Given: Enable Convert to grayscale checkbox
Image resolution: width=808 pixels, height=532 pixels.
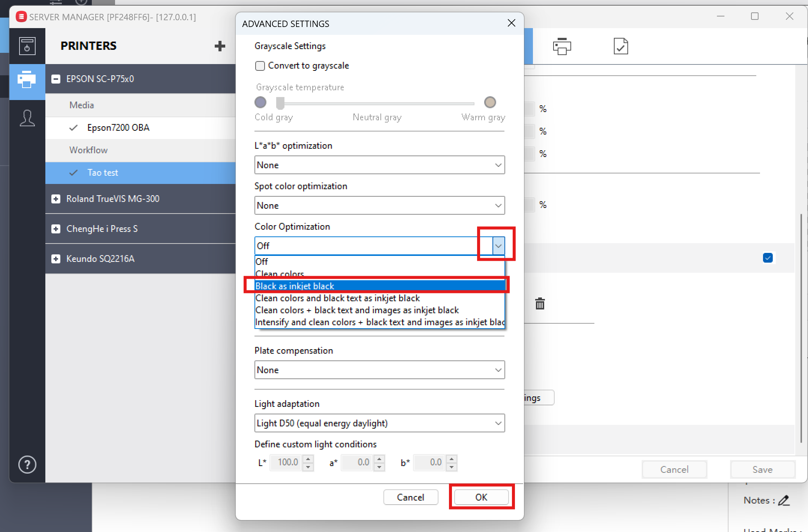Looking at the screenshot, I should point(260,66).
